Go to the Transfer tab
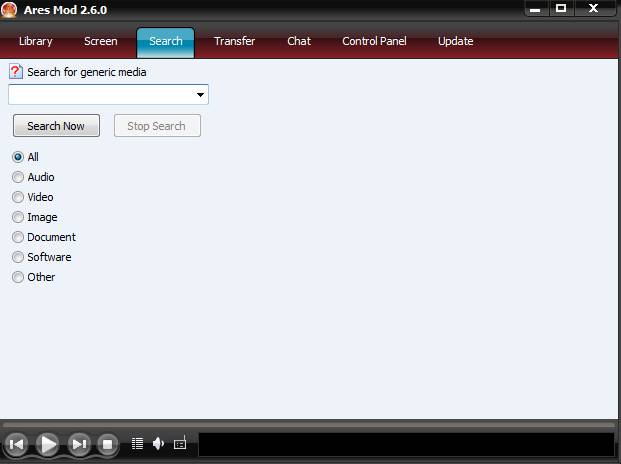 pyautogui.click(x=234, y=41)
